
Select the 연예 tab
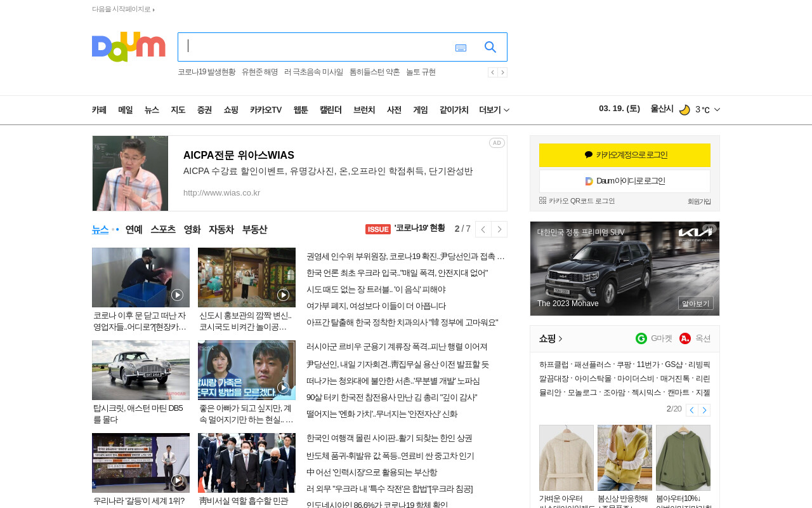coord(134,229)
